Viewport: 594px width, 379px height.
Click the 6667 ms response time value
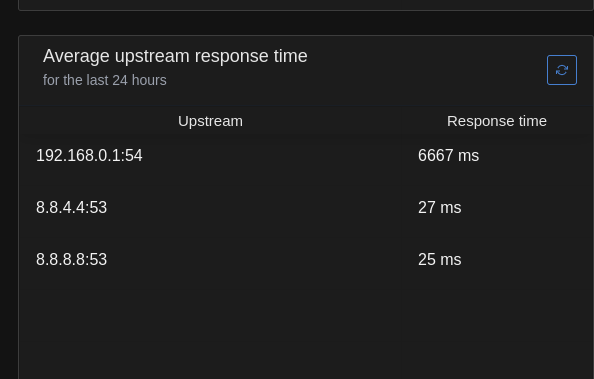click(x=449, y=156)
